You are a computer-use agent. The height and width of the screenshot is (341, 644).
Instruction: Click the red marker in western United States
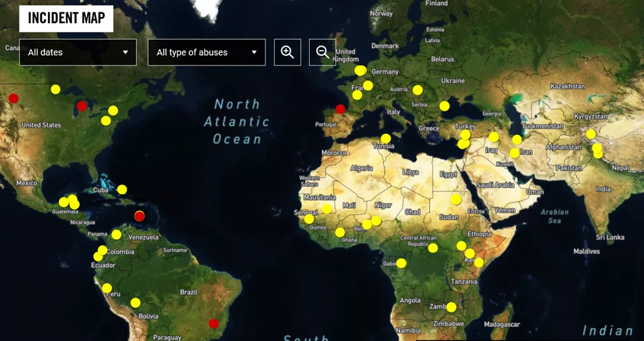(x=13, y=99)
